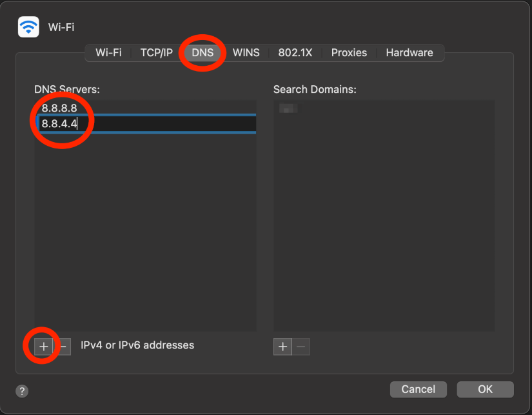Click the Wi-Fi network icon in header
Viewport: 532px width, 415px height.
click(28, 26)
